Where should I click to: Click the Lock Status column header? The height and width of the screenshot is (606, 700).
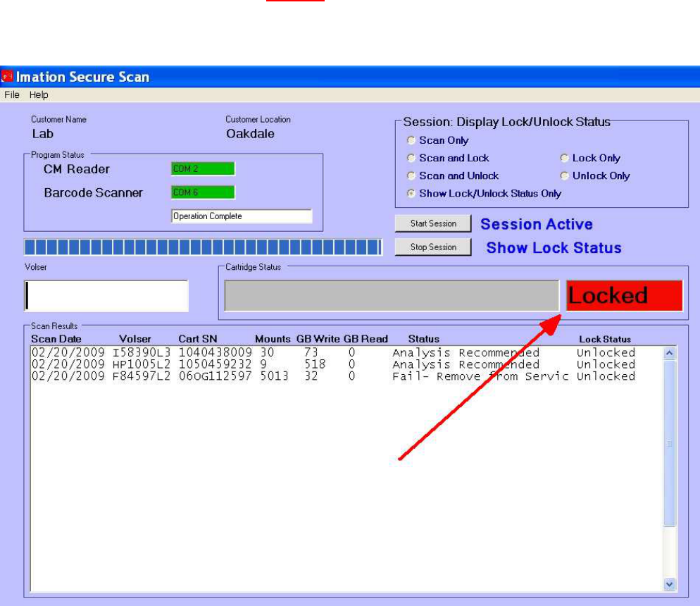[605, 340]
